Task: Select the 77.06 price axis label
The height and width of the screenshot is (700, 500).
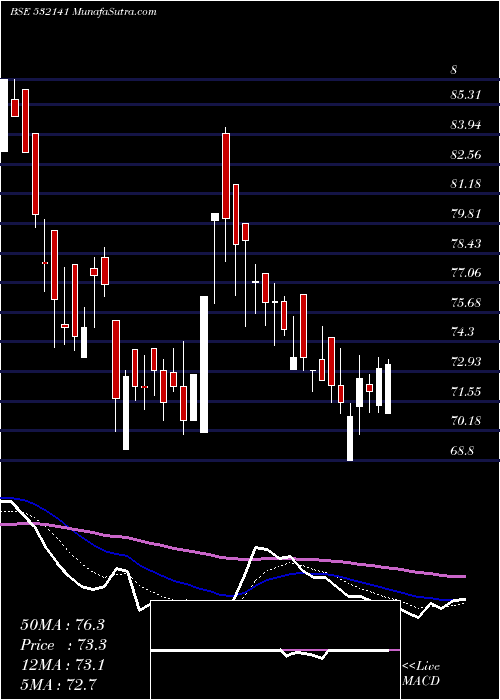Action: (x=467, y=272)
